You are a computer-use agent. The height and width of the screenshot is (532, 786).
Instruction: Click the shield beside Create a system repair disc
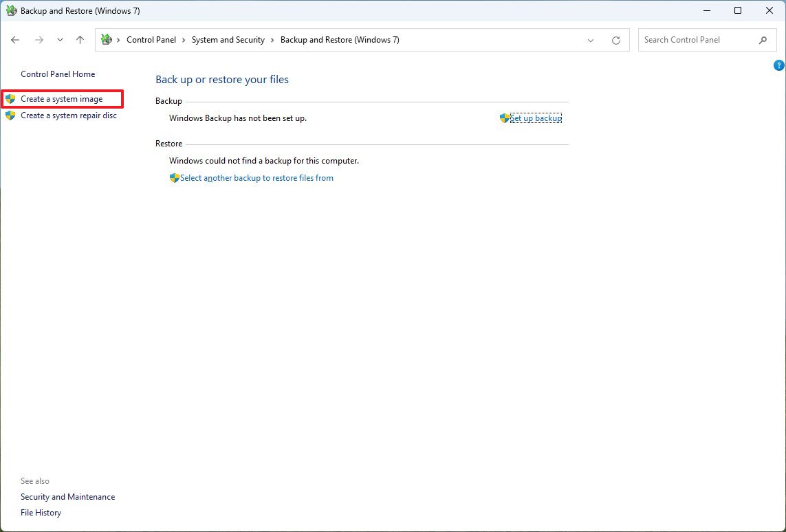tap(10, 115)
